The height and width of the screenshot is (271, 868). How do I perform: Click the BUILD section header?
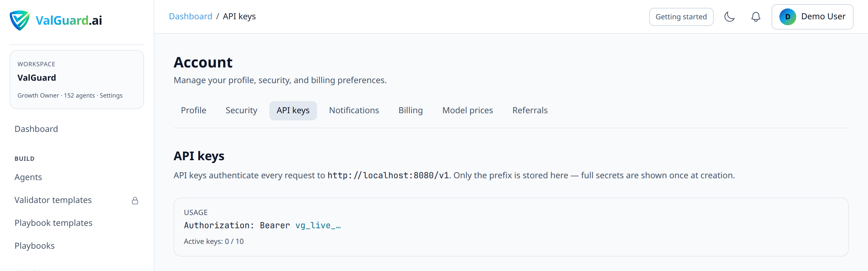[24, 159]
